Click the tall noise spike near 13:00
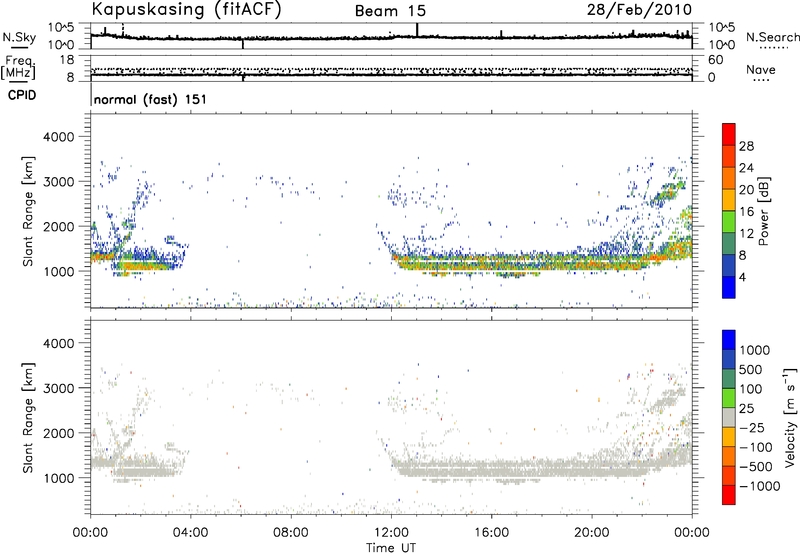This screenshot has width=800, height=554. (x=417, y=30)
